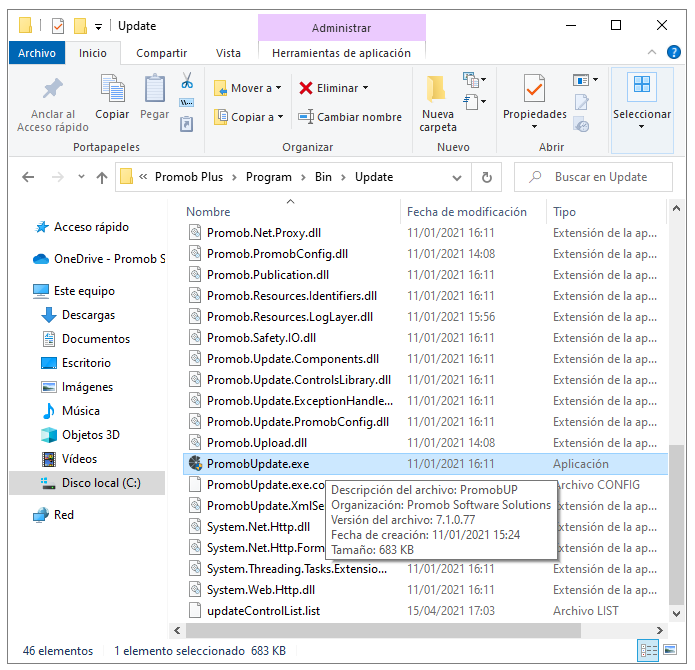Collapse the ribbon with the chevron
The height and width of the screenshot is (670, 695).
point(652,52)
